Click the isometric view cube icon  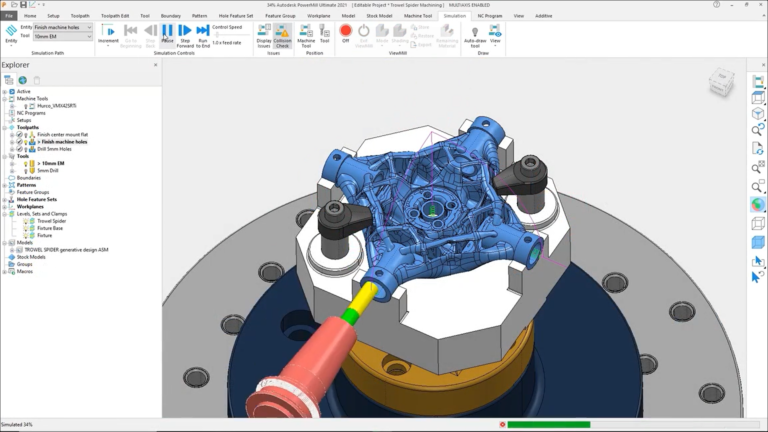[758, 114]
